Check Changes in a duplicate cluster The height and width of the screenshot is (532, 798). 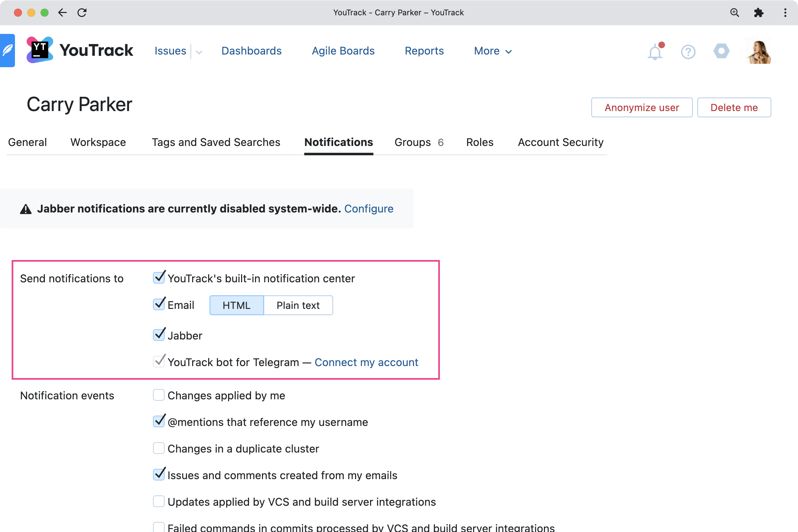(159, 448)
